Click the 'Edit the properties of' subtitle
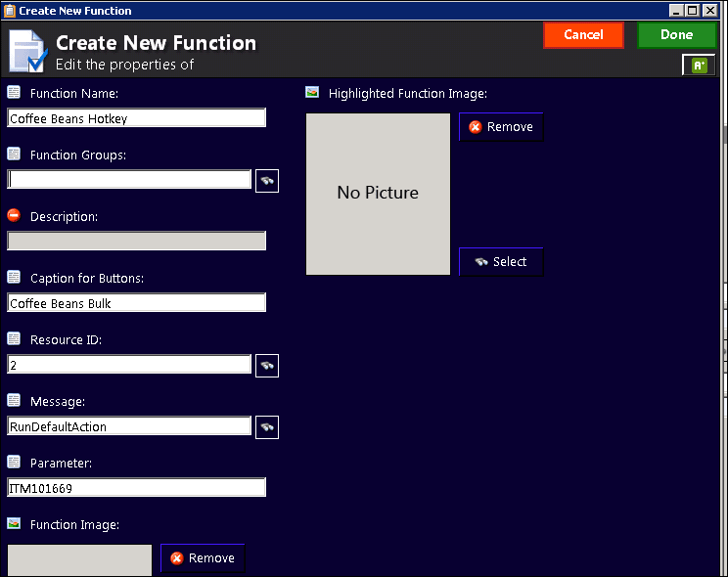This screenshot has height=577, width=728. [124, 65]
